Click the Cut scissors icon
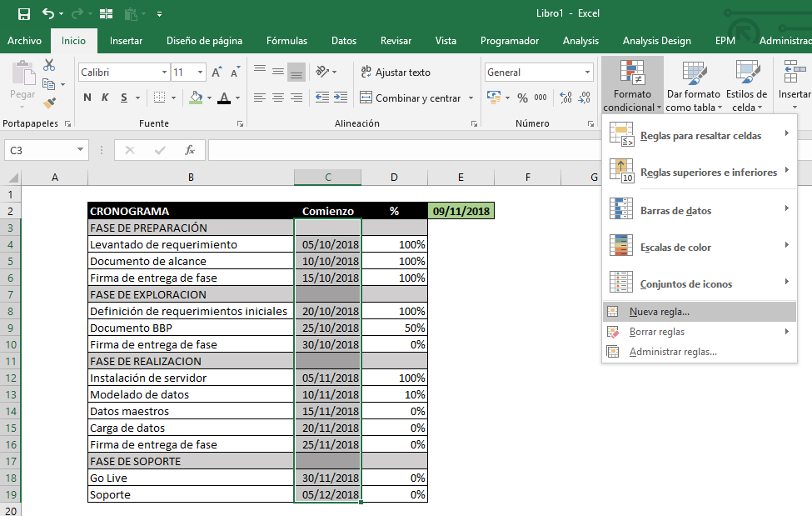 (x=49, y=65)
